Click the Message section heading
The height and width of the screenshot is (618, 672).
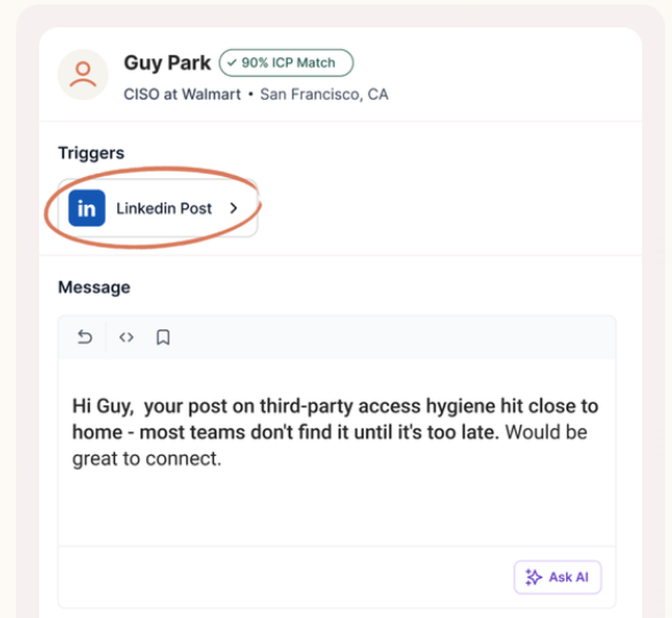tap(94, 287)
